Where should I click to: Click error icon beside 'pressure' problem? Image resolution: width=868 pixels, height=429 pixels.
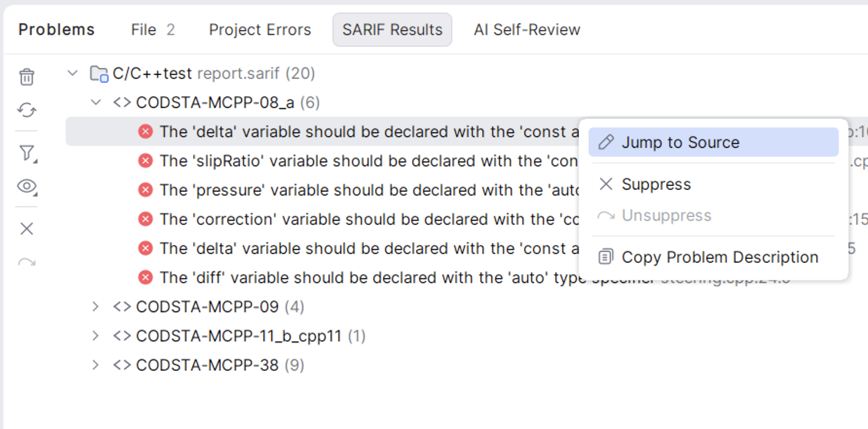tap(145, 190)
